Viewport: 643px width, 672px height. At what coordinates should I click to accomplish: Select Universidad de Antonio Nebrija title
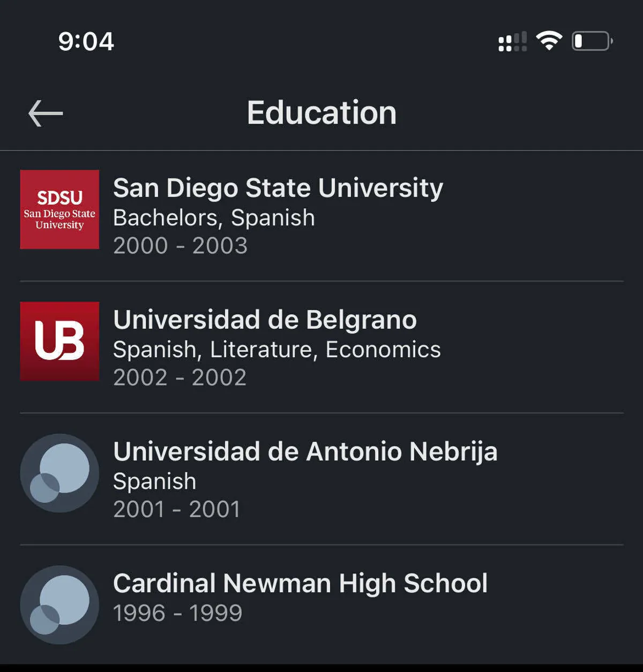(x=305, y=451)
